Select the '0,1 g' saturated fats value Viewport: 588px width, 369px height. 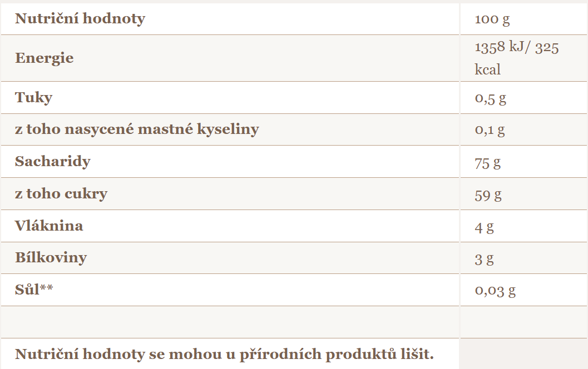[490, 131]
